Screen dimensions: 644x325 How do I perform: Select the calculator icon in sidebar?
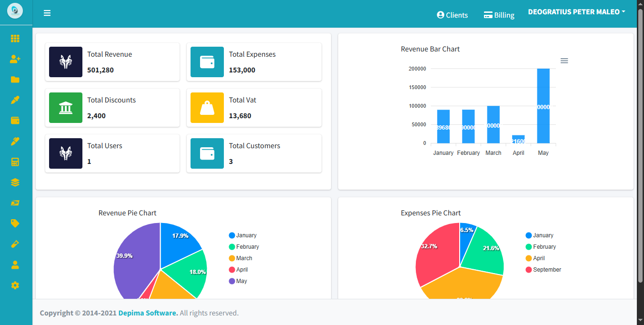tap(15, 162)
